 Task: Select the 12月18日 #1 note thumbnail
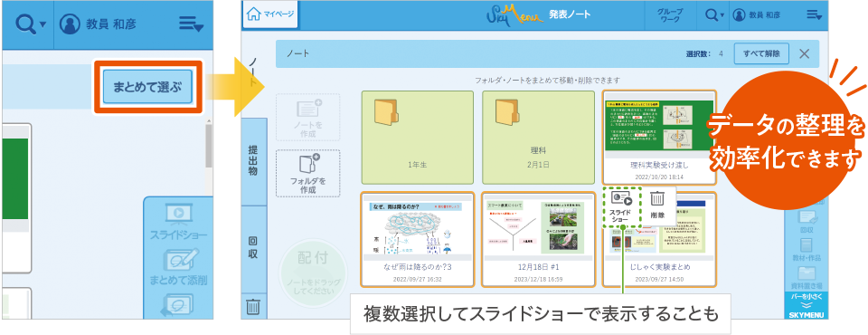point(538,240)
